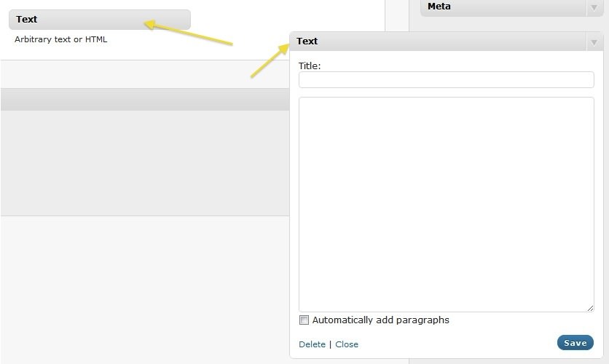Screen dimensions: 609x364
Task: Collapse the open Text widget using its arrow
Action: (x=594, y=42)
